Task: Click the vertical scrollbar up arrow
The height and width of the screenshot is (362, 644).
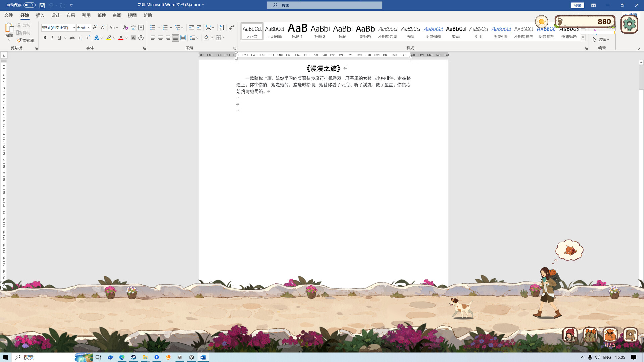Action: (641, 62)
